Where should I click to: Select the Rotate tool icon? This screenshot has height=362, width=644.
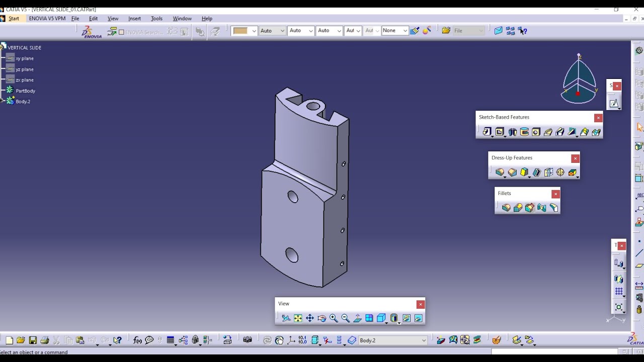click(322, 318)
